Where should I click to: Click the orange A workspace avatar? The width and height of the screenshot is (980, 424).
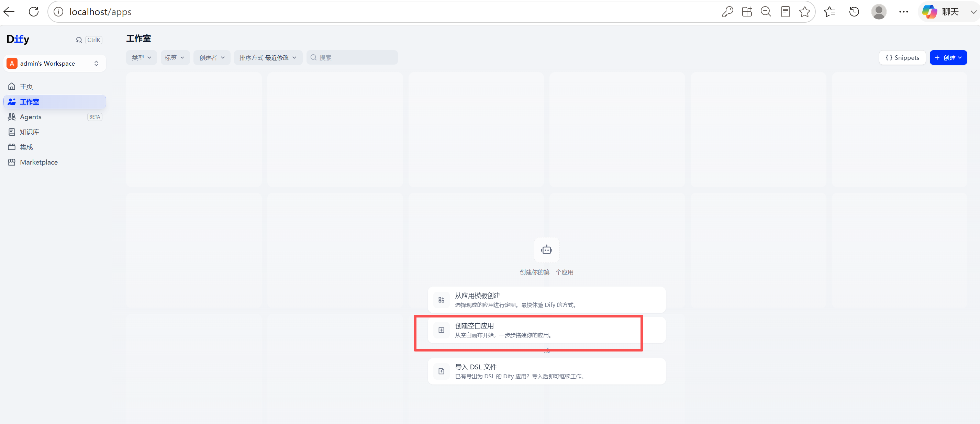tap(12, 64)
